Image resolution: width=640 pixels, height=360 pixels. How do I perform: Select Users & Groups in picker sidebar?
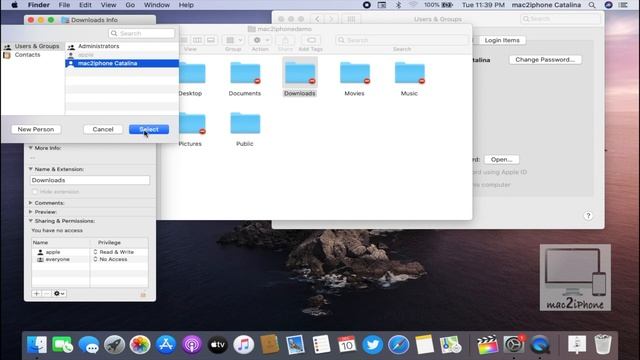pos(32,46)
